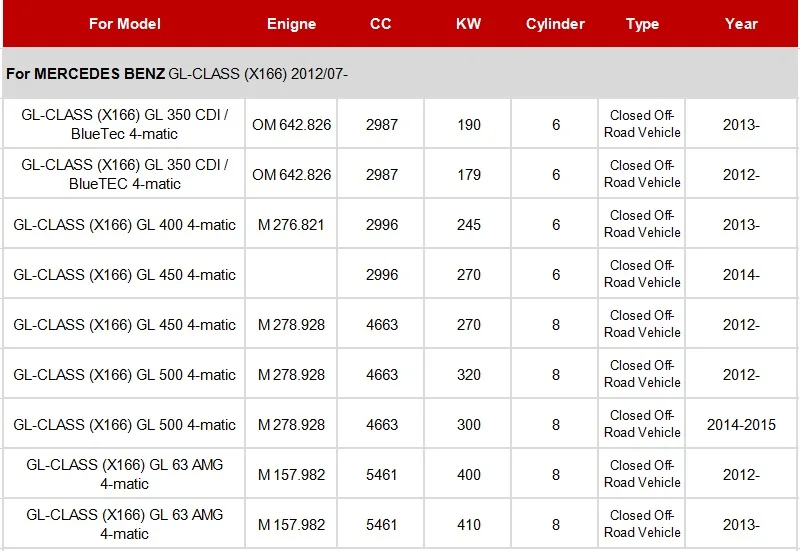Click "OM 642.826" in the 190 KW row
800x551 pixels.
291,124
